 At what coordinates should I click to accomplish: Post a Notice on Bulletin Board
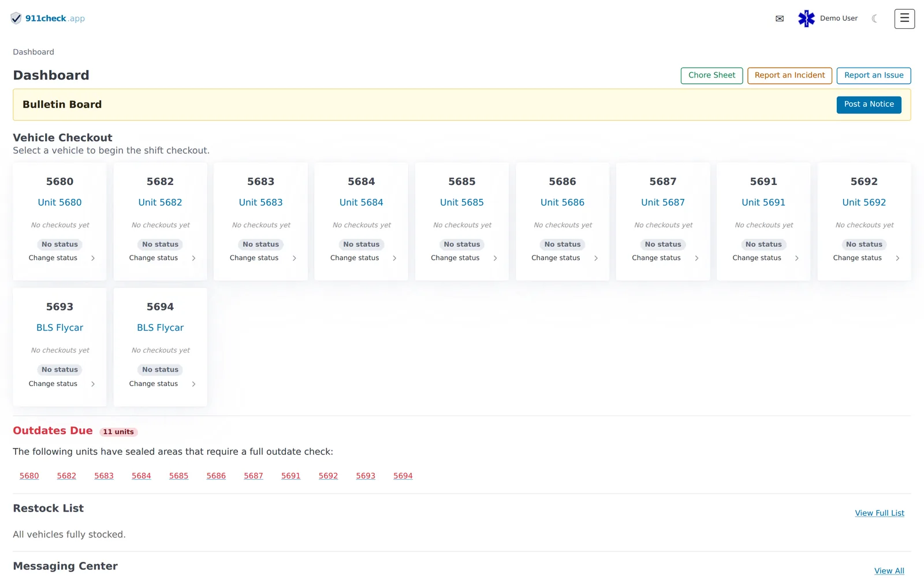869,105
